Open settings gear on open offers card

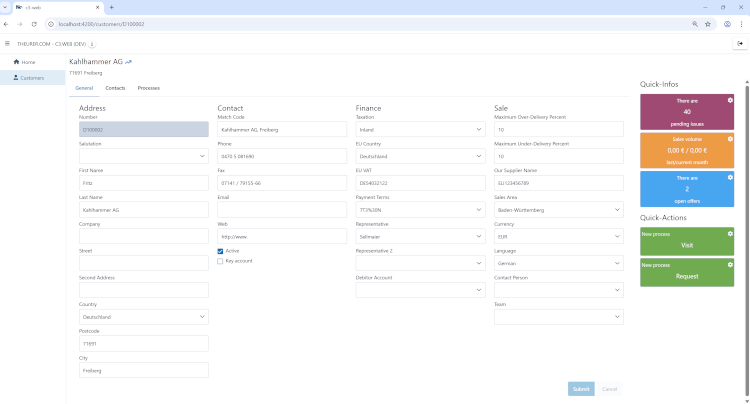coord(730,177)
